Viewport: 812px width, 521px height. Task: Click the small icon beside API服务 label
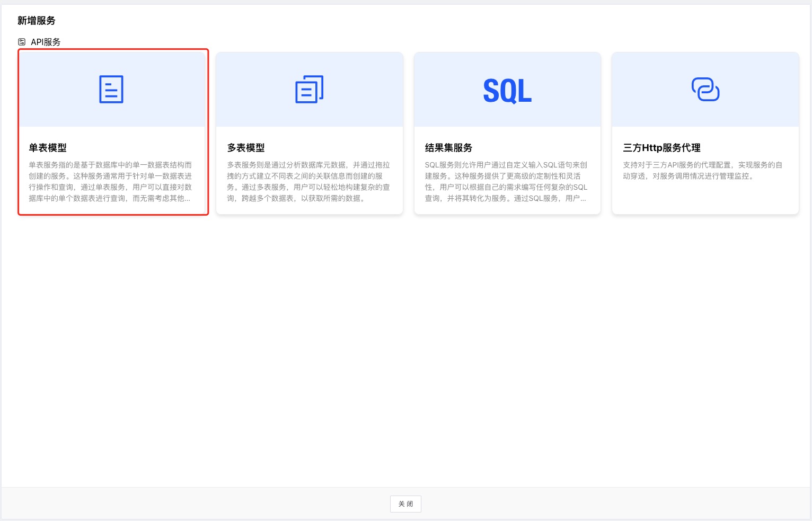(22, 41)
